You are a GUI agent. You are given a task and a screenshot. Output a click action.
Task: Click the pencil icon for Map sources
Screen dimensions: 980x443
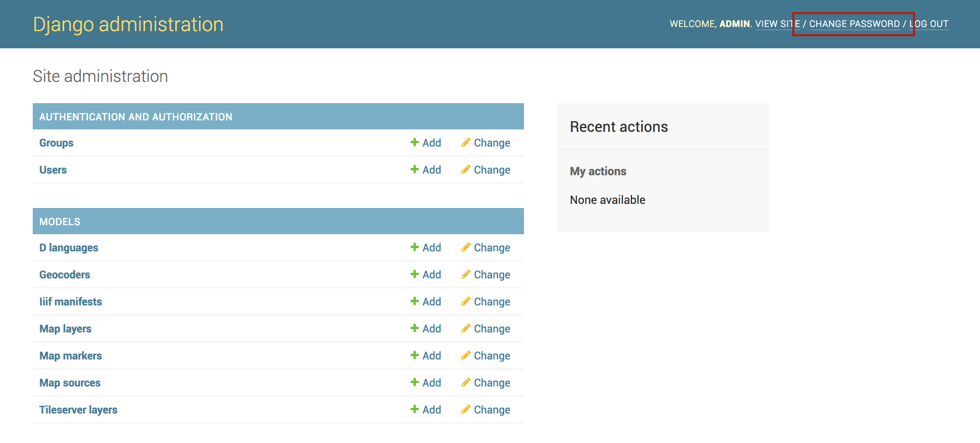pos(466,382)
